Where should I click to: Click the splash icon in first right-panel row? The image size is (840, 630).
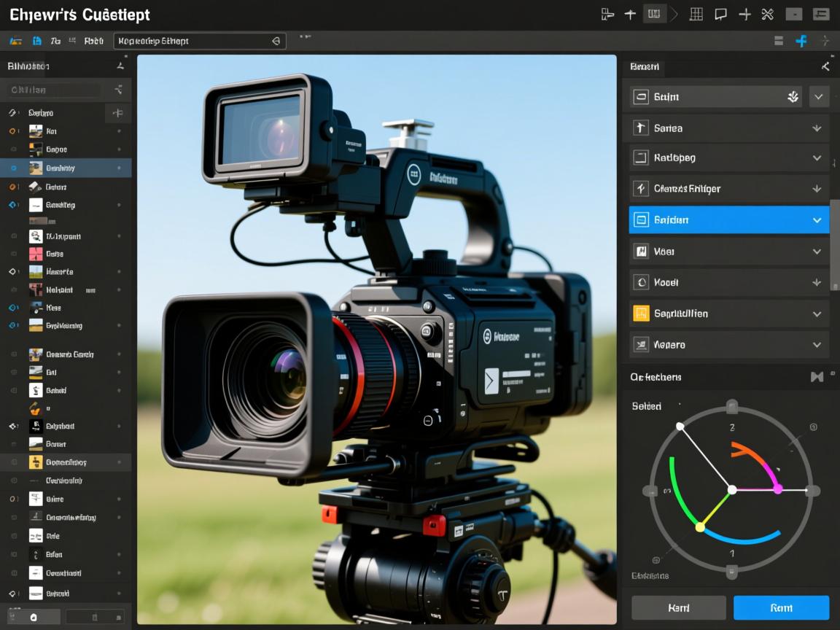pos(793,97)
